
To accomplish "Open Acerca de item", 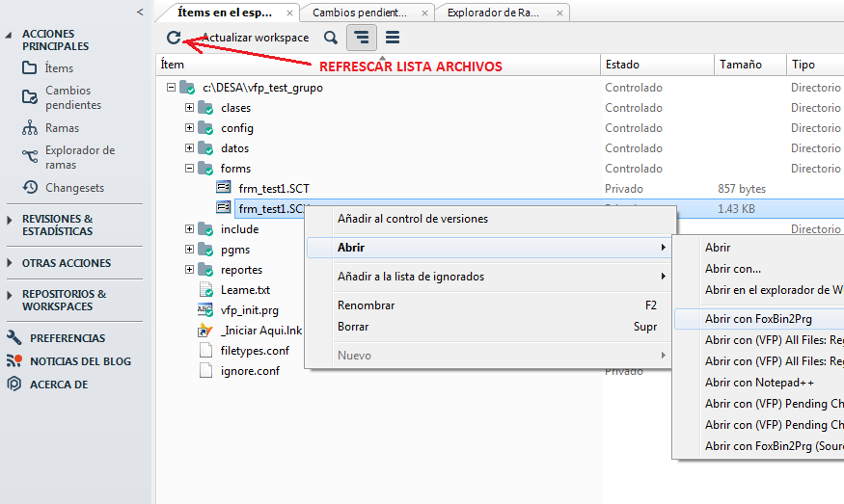I will [x=59, y=385].
